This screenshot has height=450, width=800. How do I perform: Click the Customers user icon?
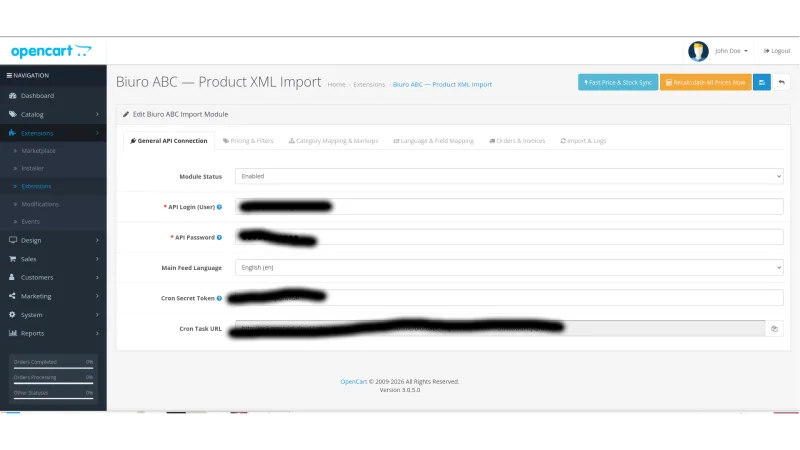[12, 277]
